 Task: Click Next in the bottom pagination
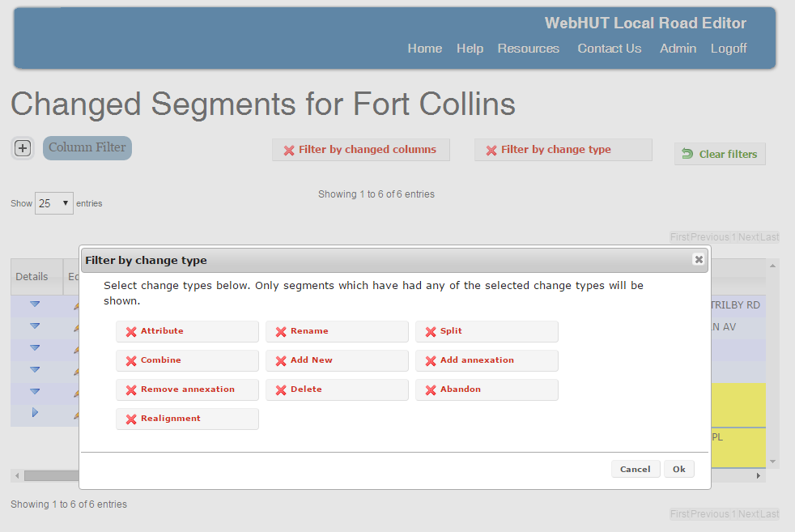[x=748, y=513]
